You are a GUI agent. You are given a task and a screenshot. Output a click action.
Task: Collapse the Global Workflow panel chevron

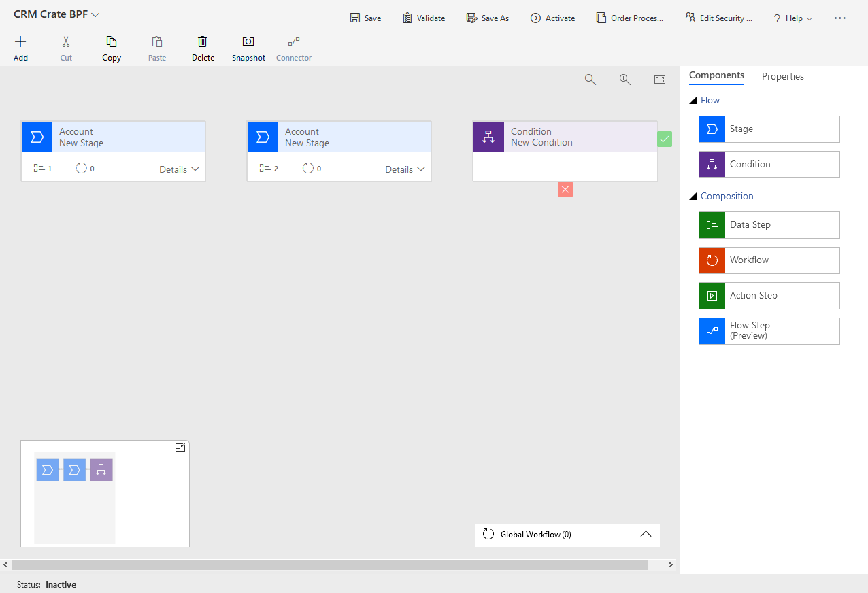tap(646, 535)
